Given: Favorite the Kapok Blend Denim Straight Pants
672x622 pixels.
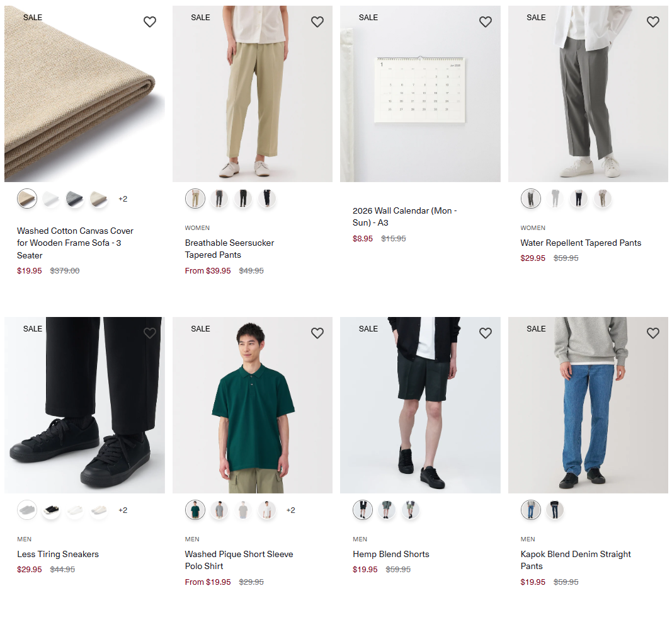Looking at the screenshot, I should click(653, 333).
